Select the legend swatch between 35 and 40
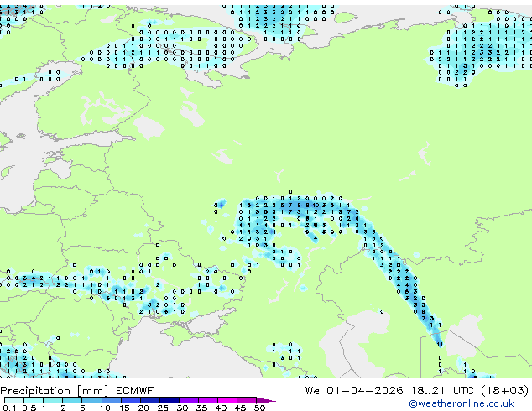 click(208, 400)
